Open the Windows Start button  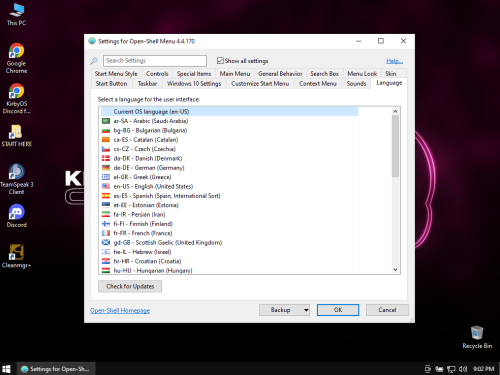[x=6, y=369]
